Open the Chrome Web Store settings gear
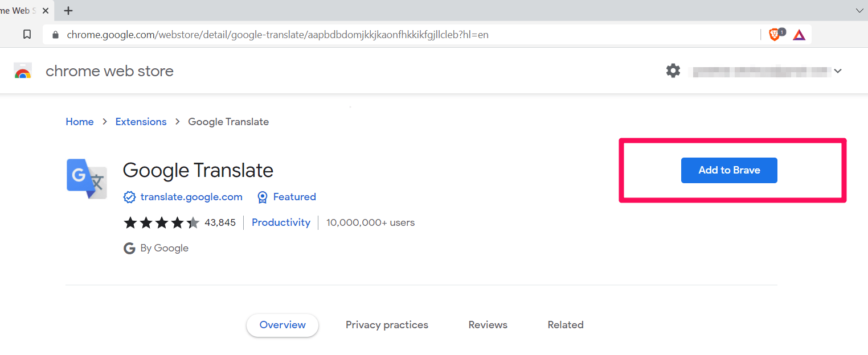 673,71
